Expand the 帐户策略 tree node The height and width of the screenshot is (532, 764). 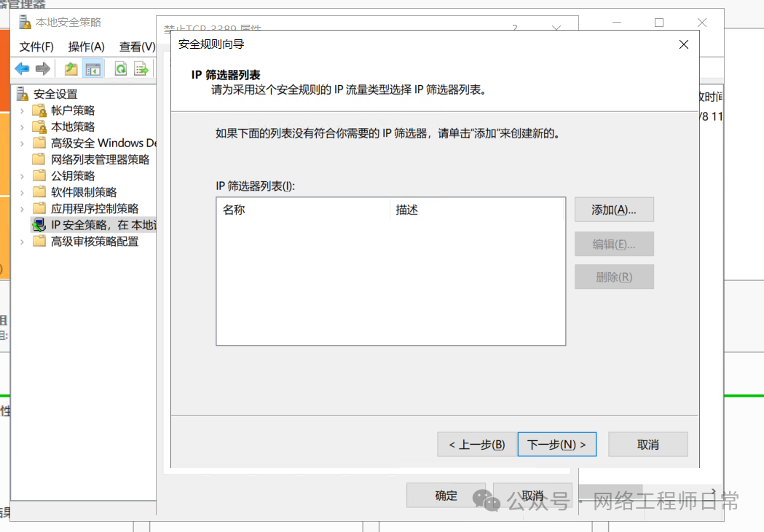point(22,111)
